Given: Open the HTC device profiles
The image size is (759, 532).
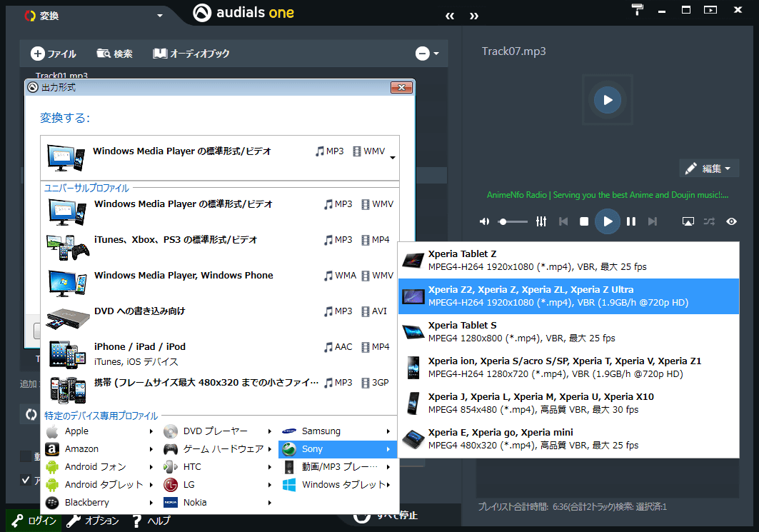Looking at the screenshot, I should pos(218,466).
